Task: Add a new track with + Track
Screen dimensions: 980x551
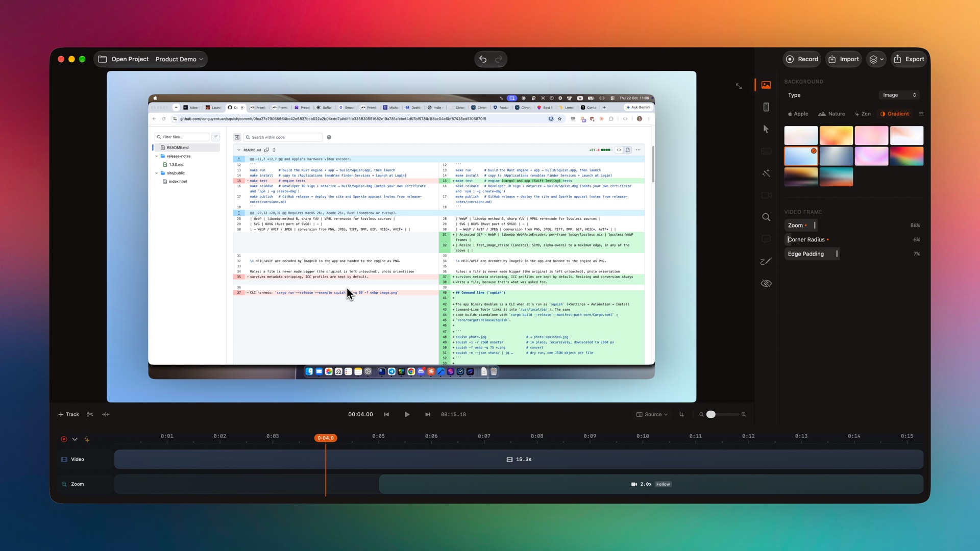Action: tap(69, 414)
